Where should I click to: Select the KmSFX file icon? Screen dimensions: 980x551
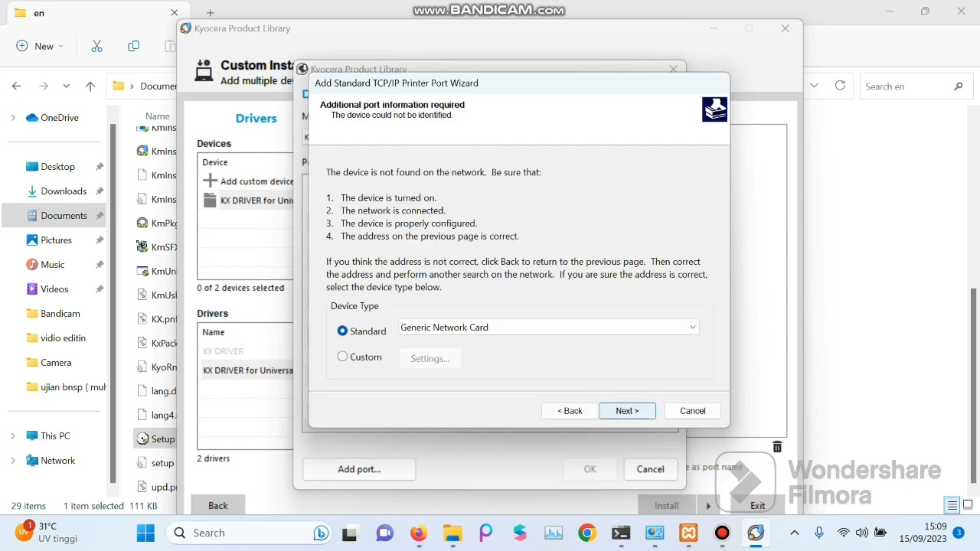pos(142,247)
